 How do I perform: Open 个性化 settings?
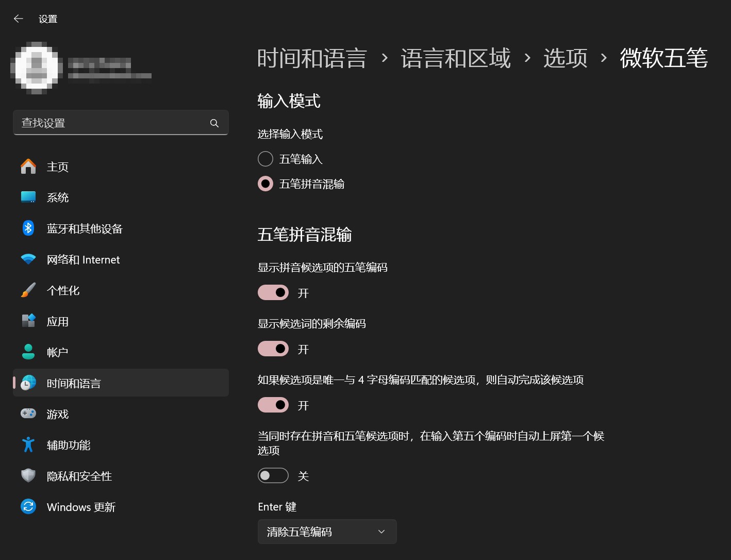click(x=121, y=290)
